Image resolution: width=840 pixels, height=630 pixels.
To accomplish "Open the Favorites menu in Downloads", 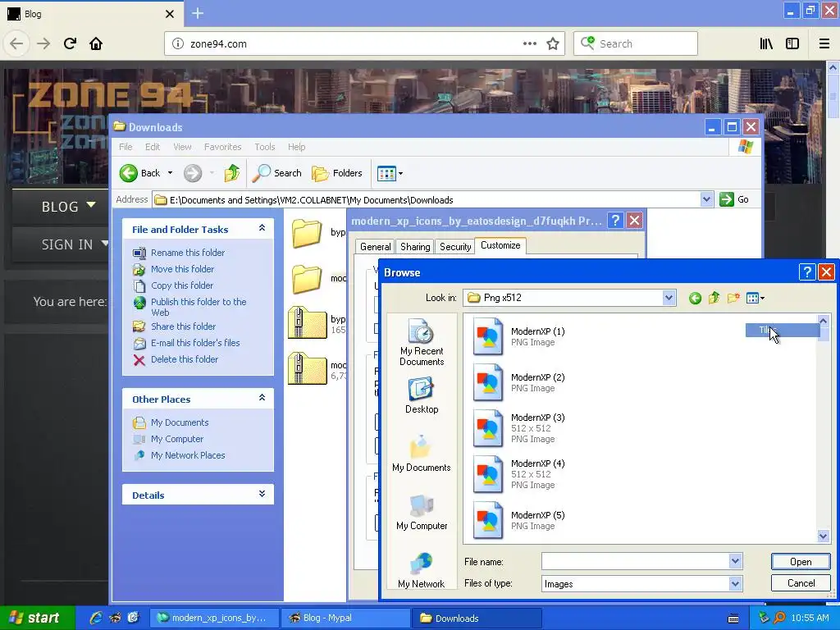I will coord(223,147).
